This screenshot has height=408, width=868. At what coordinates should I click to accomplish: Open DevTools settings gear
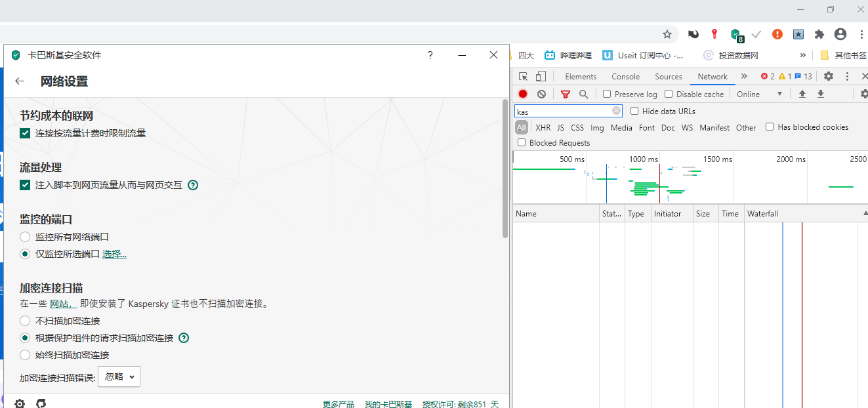coord(829,77)
